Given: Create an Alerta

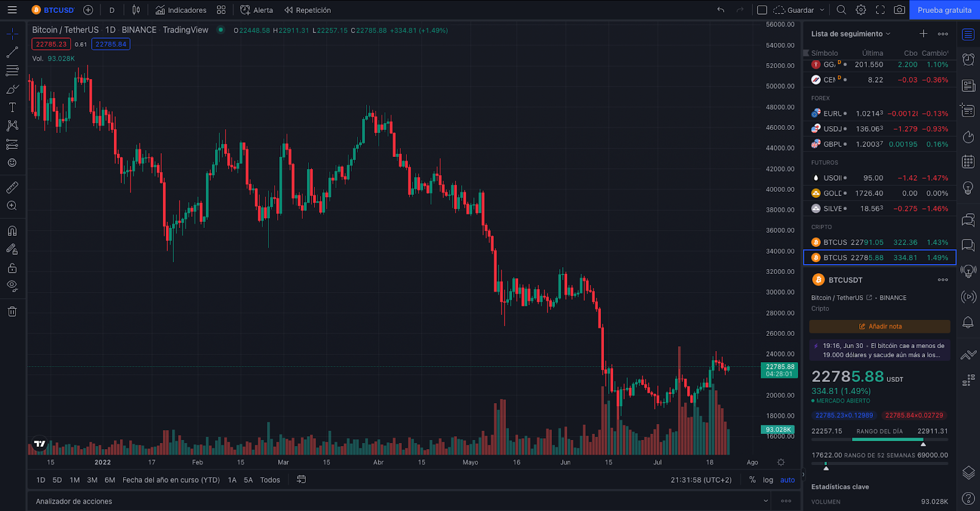Looking at the screenshot, I should (257, 10).
